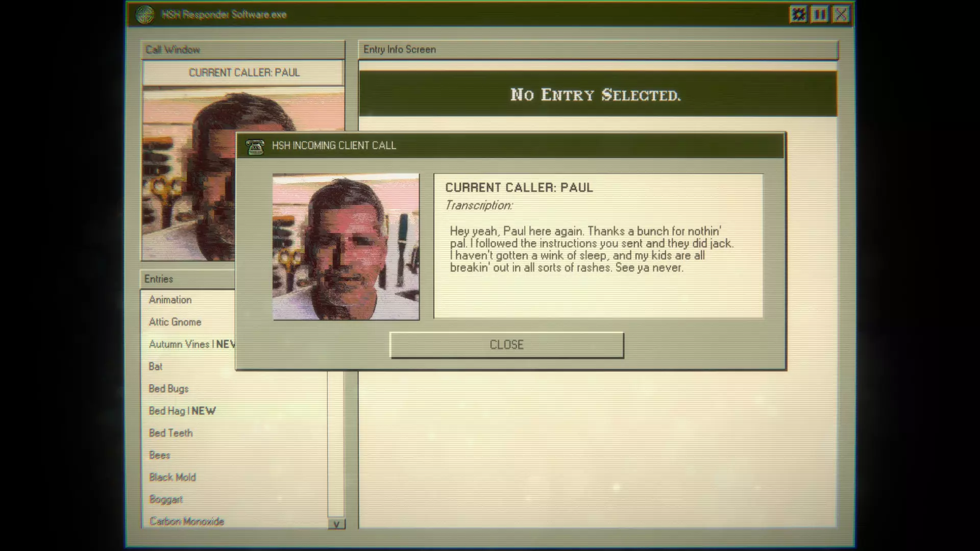
Task: Click the settings gear icon in title bar
Action: tap(798, 14)
